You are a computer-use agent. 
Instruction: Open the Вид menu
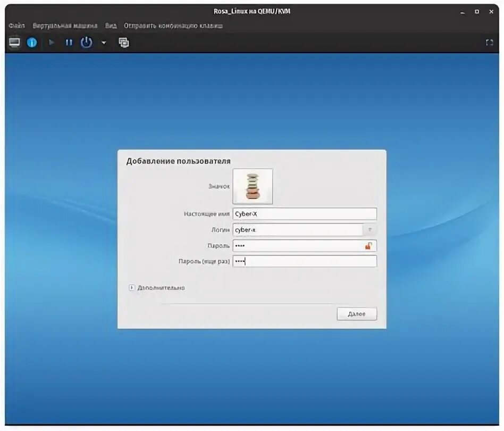point(111,26)
